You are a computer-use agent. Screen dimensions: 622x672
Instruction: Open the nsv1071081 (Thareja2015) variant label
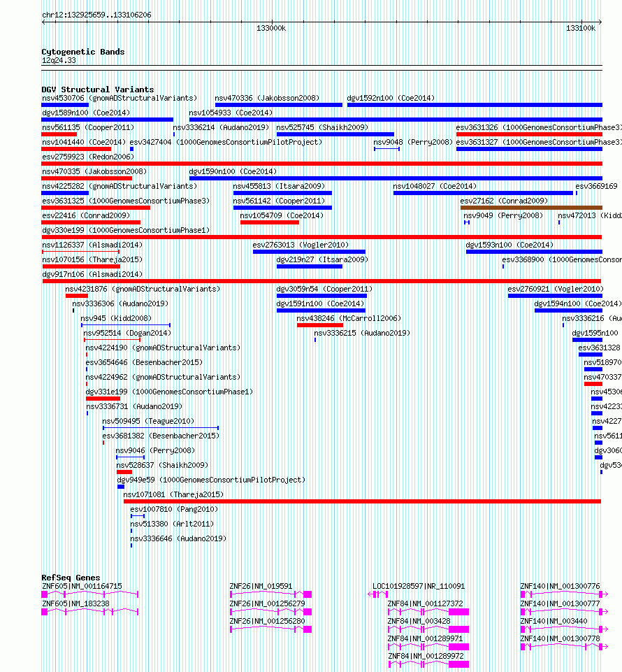point(173,494)
